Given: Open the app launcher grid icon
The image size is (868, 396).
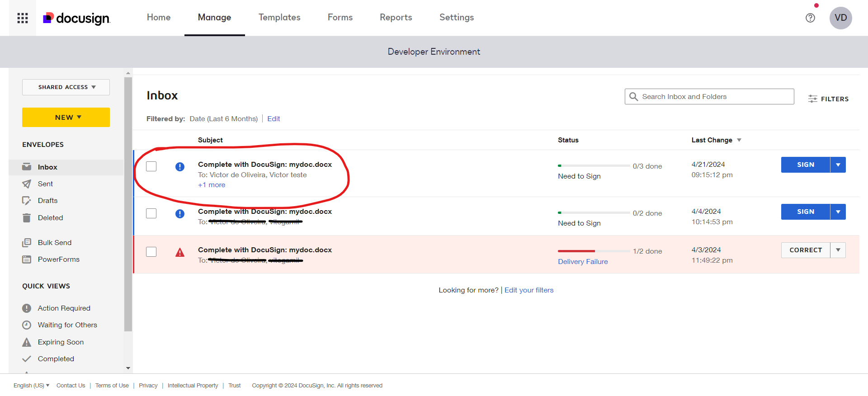Looking at the screenshot, I should 23,18.
